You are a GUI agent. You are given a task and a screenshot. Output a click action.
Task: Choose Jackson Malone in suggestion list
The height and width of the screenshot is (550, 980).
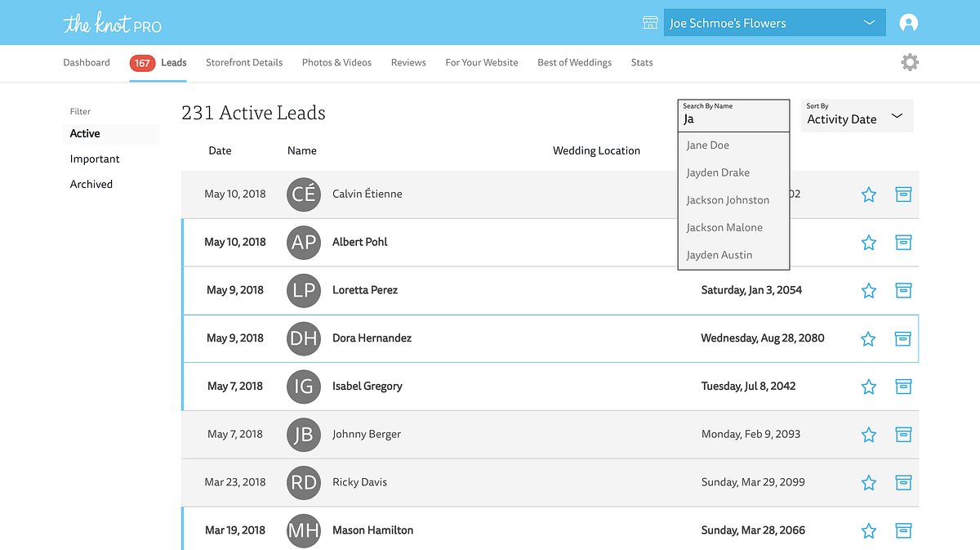pos(724,227)
